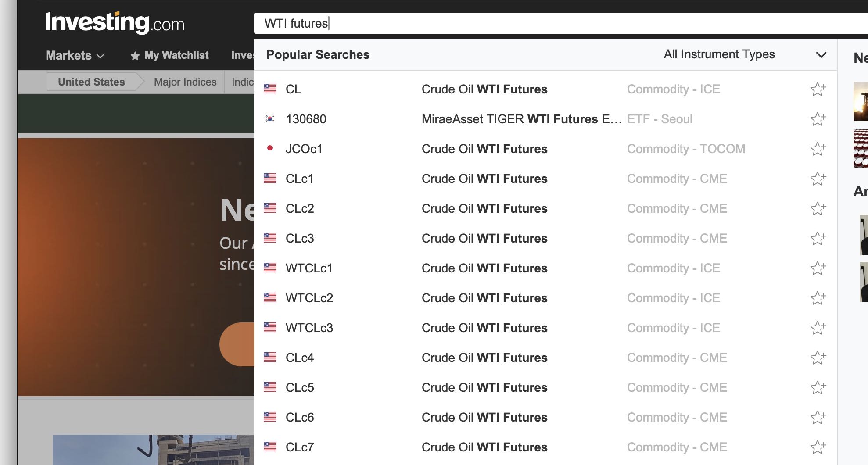Star the CLc4 search result
Image resolution: width=868 pixels, height=465 pixels.
[818, 358]
